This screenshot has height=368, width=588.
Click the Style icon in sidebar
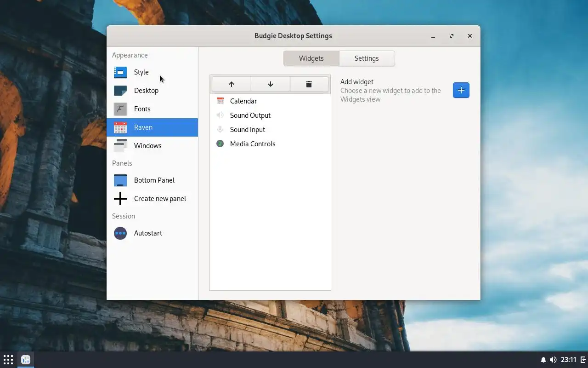120,72
